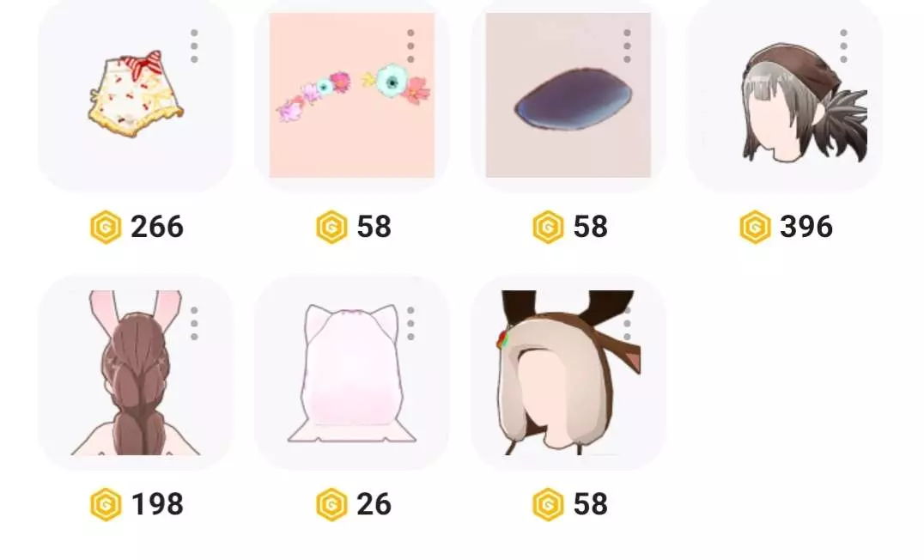Click gold coin icon beside 266
The image size is (924, 560).
(x=106, y=227)
